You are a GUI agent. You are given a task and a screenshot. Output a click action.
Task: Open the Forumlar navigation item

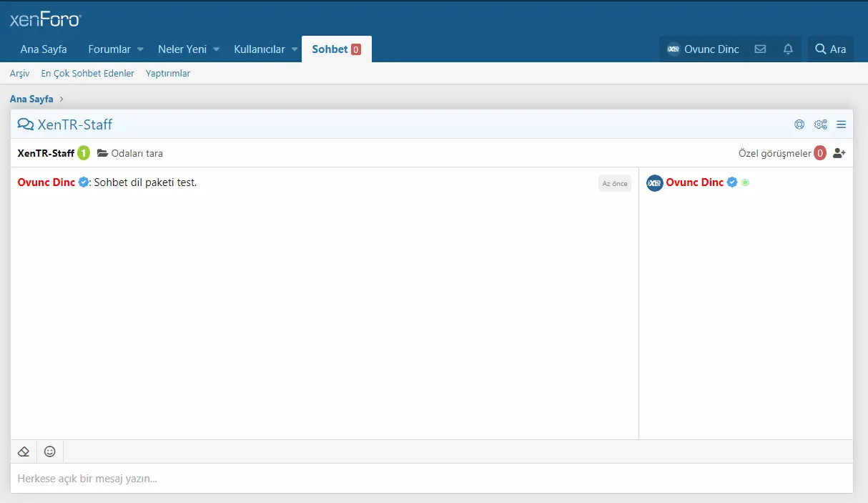tap(109, 49)
